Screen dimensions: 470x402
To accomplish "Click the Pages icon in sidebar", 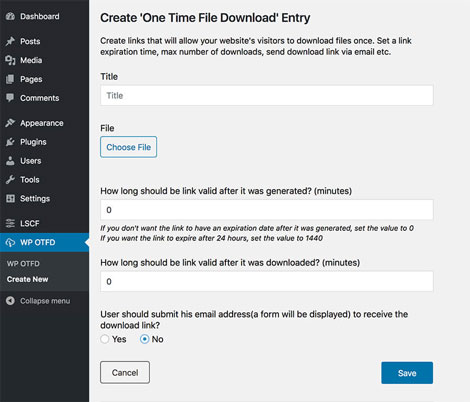I will [10, 79].
